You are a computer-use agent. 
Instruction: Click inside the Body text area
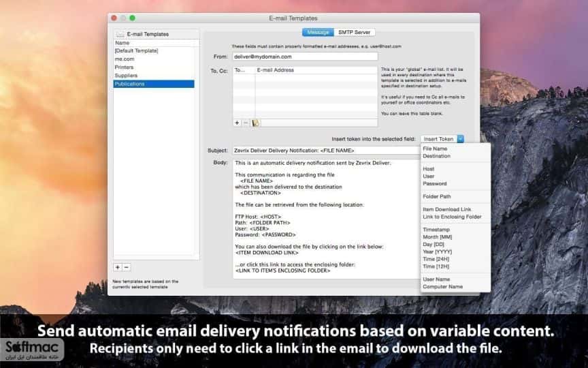pyautogui.click(x=327, y=219)
